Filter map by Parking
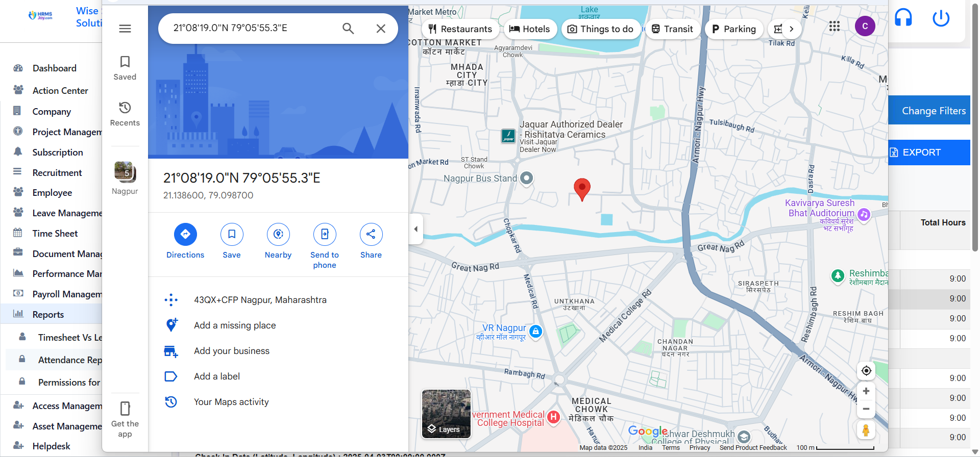The width and height of the screenshot is (980, 457). click(x=734, y=29)
